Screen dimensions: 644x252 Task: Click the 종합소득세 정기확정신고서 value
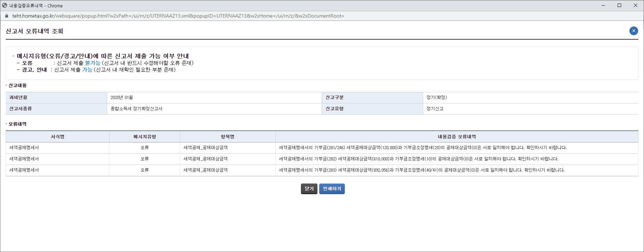click(x=137, y=109)
